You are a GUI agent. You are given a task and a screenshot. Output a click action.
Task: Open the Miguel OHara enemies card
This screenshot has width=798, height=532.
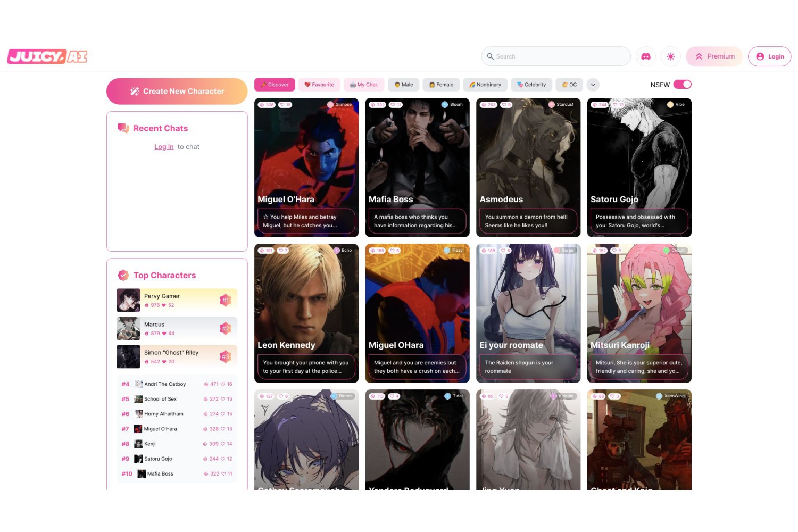click(x=418, y=313)
